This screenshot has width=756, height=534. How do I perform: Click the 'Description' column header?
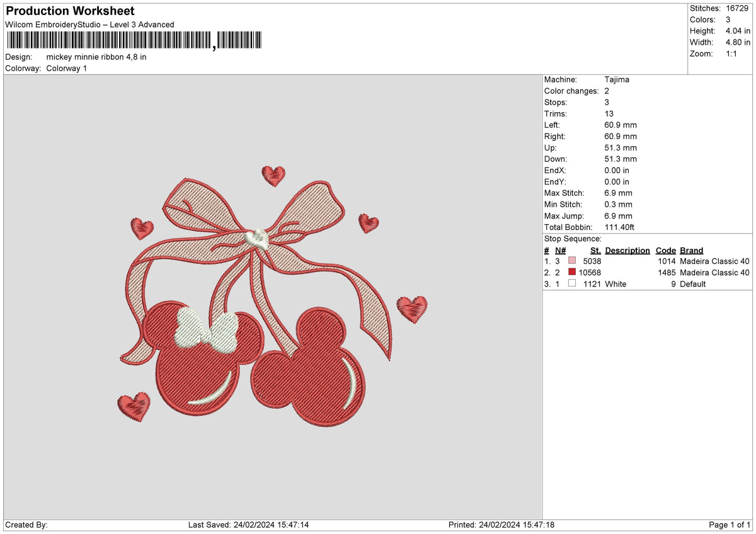pos(627,250)
